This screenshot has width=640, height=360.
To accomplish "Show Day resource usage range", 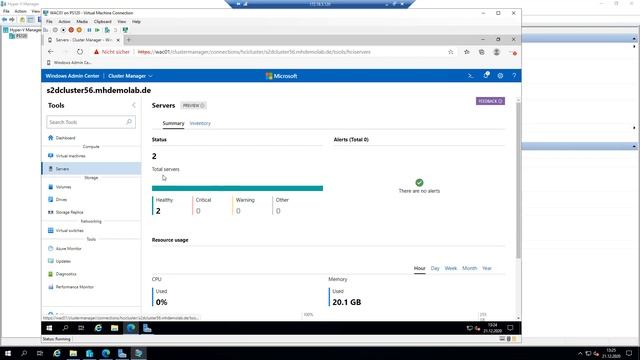I will coord(435,268).
